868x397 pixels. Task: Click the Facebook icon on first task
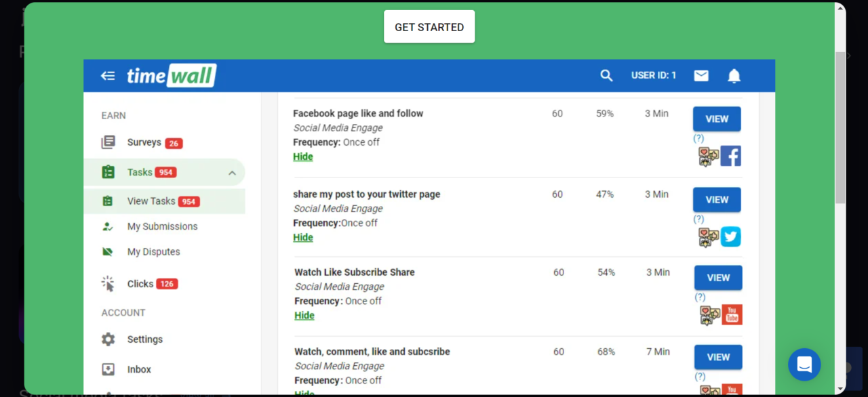730,156
